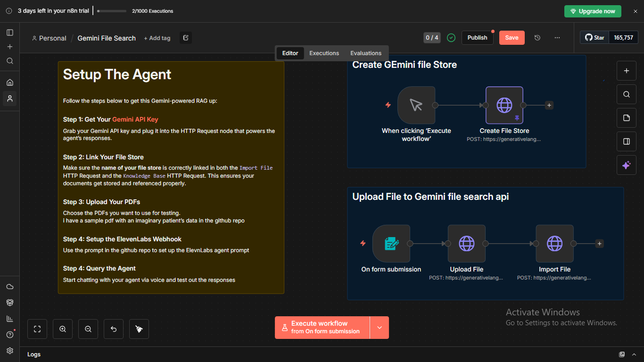
Task: Click the '2/1000 Executions' text
Action: pos(153,11)
